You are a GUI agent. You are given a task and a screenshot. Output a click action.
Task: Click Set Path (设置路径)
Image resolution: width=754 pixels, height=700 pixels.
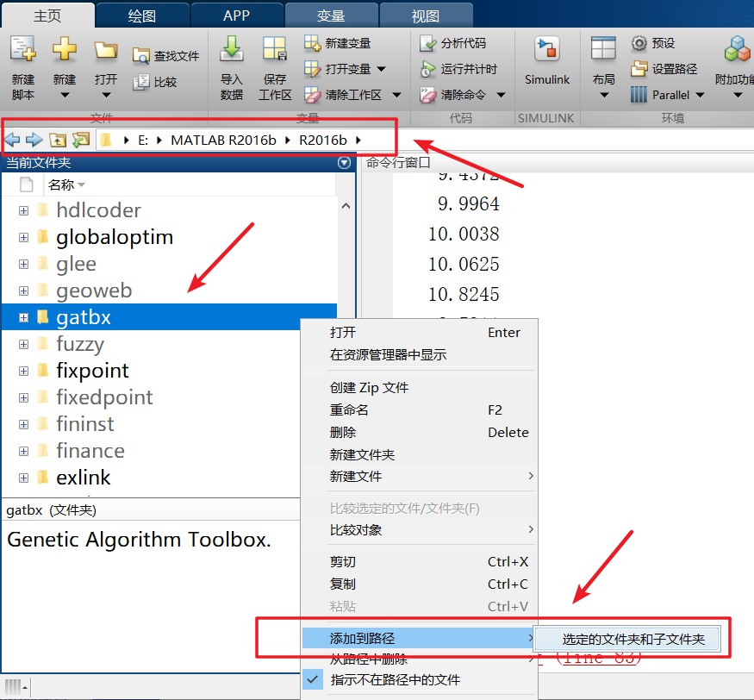tap(664, 69)
